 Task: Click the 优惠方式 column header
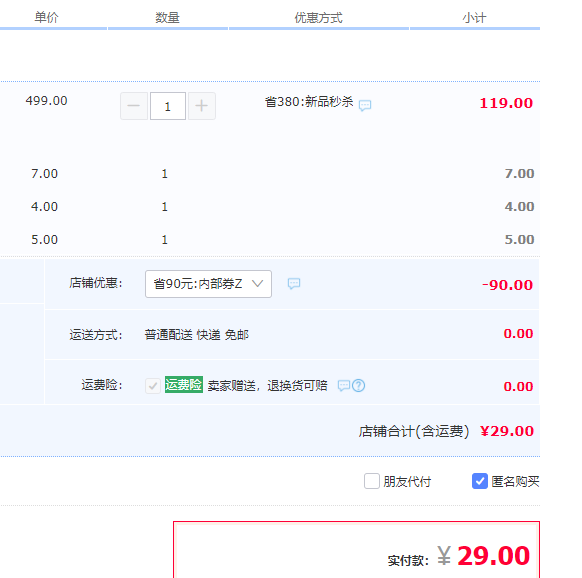coord(318,17)
